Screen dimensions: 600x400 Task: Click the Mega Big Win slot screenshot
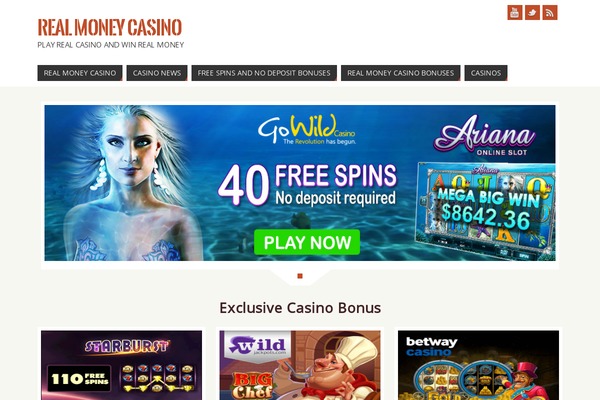(485, 211)
